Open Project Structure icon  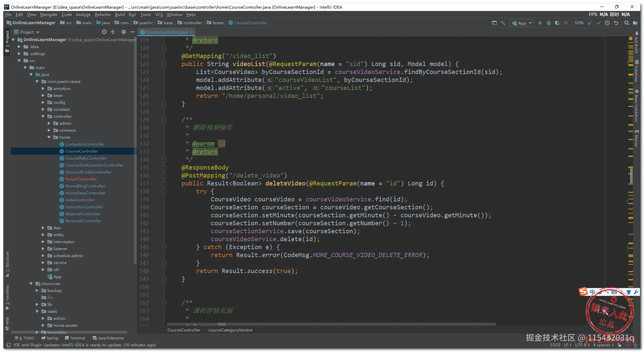click(x=635, y=23)
